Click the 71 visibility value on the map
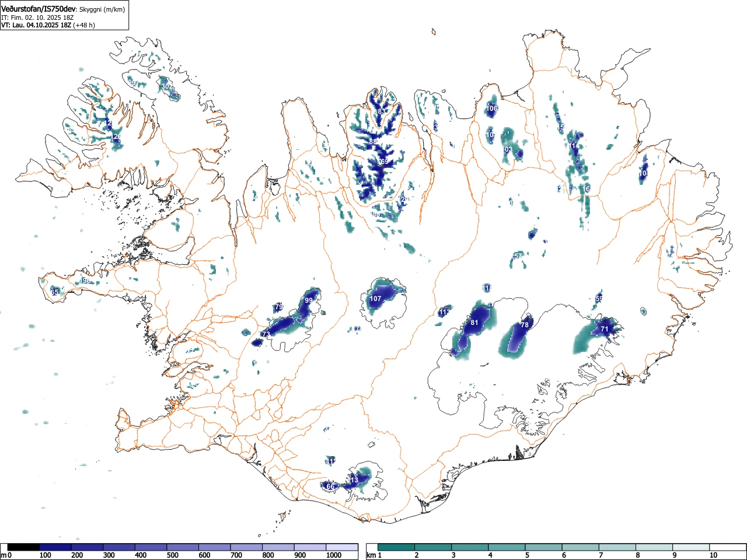 605,329
